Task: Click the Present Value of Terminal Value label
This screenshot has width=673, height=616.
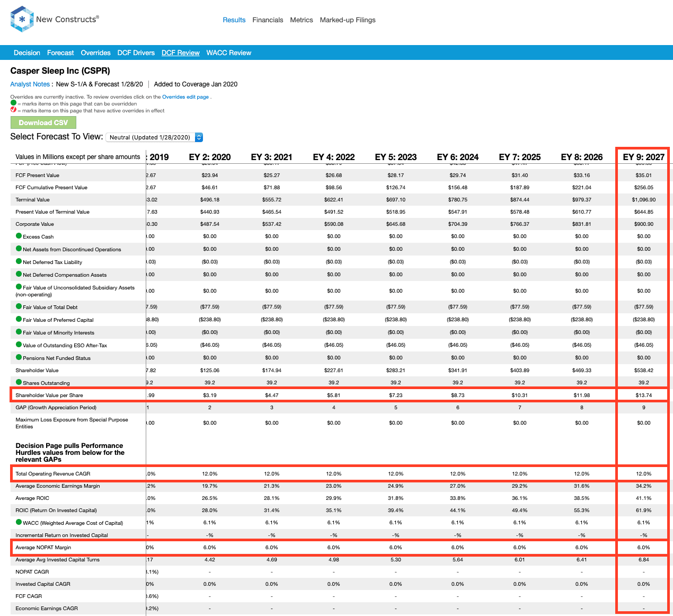Action: pos(52,212)
